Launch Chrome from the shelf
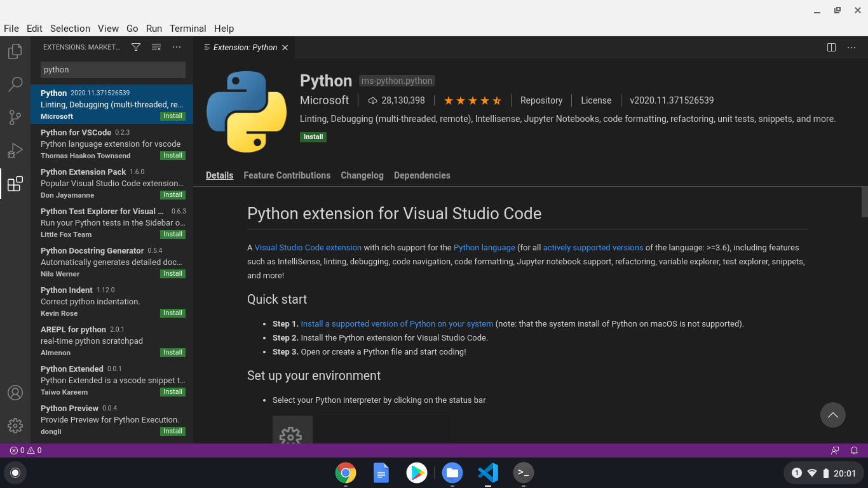Image resolution: width=868 pixels, height=488 pixels. tap(345, 473)
